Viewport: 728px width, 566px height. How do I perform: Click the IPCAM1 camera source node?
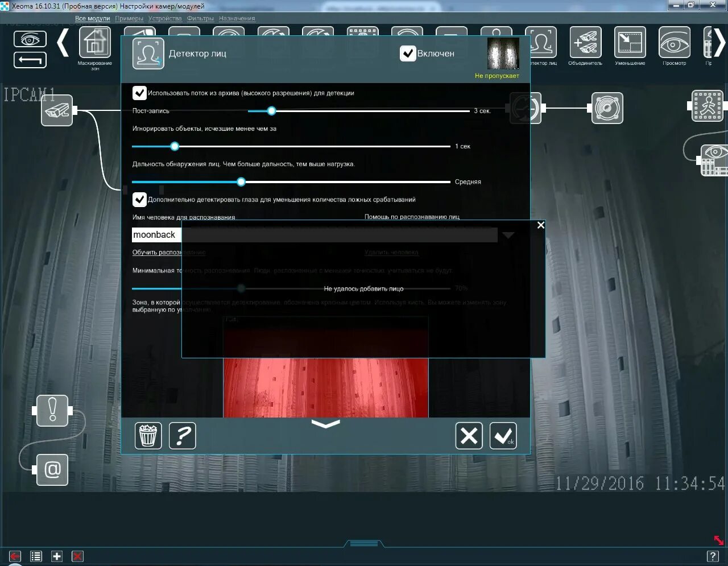[x=57, y=110]
